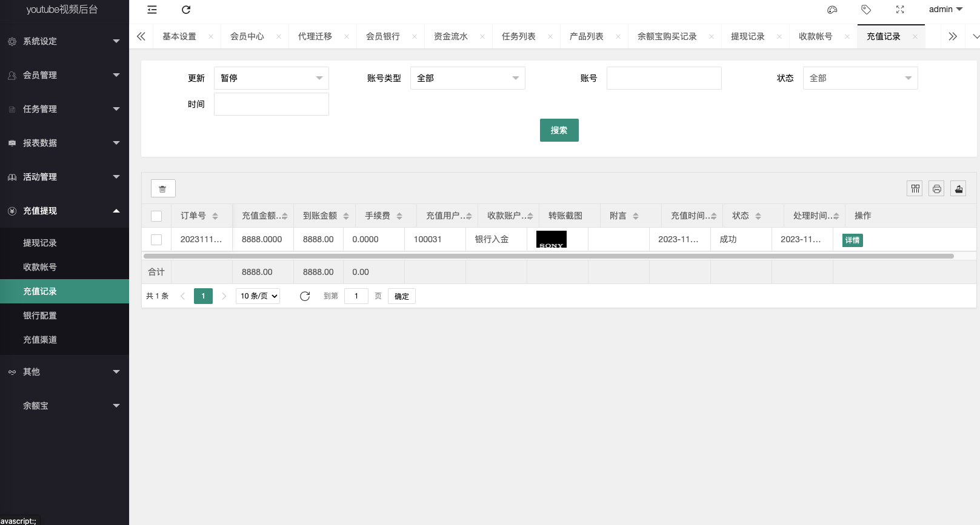Viewport: 980px width, 525px height.
Task: Toggle the select-all checkbox in table header
Action: [156, 216]
